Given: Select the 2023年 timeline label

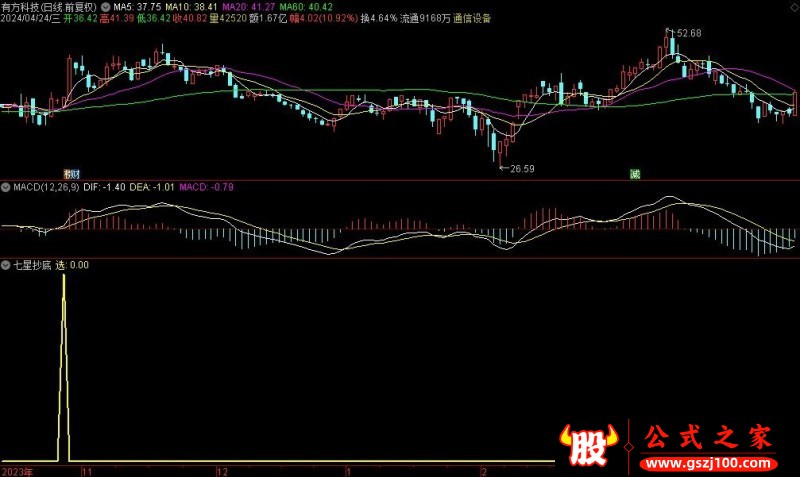Looking at the screenshot, I should pos(17,472).
